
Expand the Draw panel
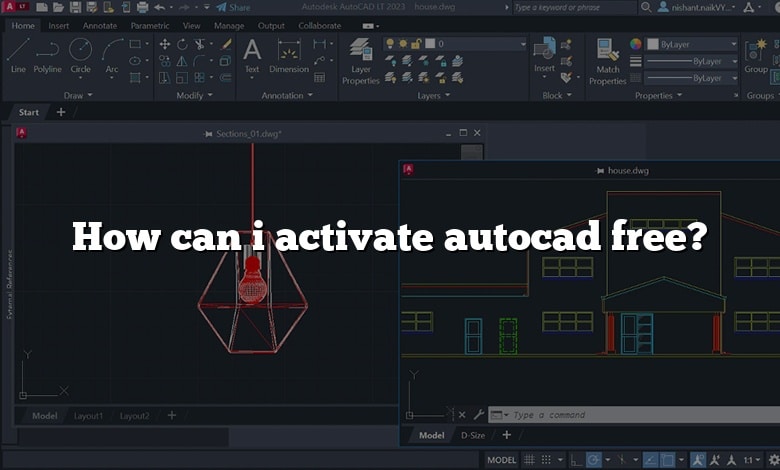pos(78,95)
